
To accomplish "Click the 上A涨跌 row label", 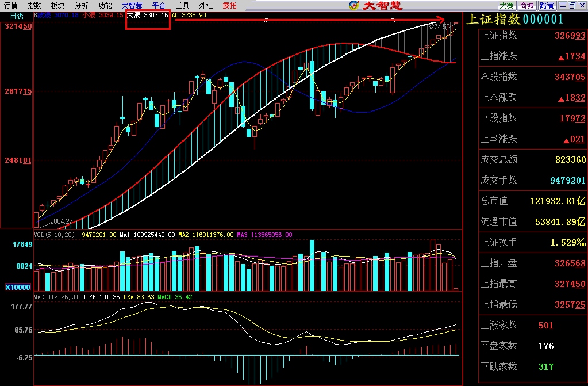I will point(499,98).
